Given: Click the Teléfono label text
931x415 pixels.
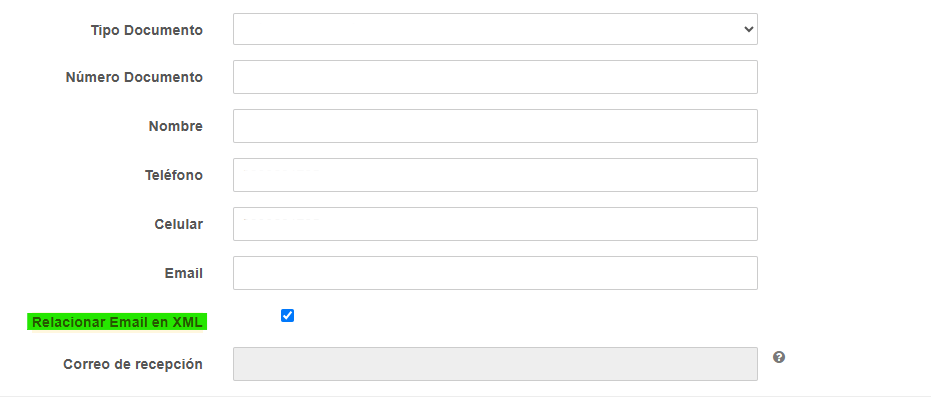Looking at the screenshot, I should 174,175.
